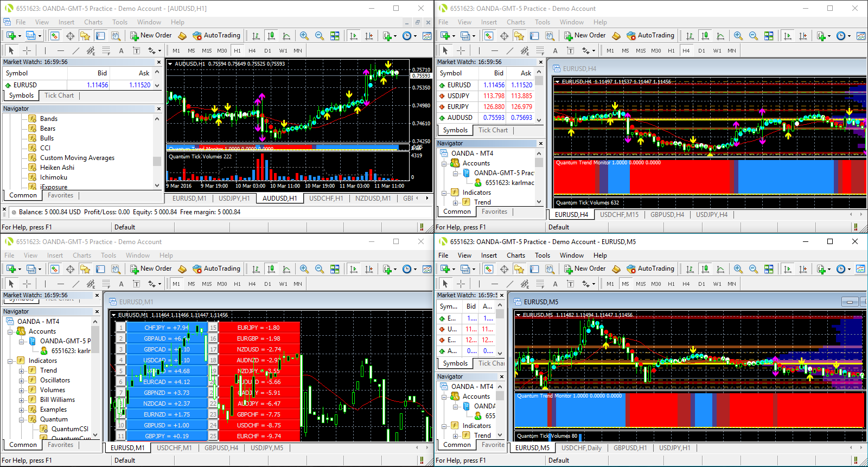Toggle AutoTrading in the AUDUSD,H1 window
The height and width of the screenshot is (467, 868).
216,35
